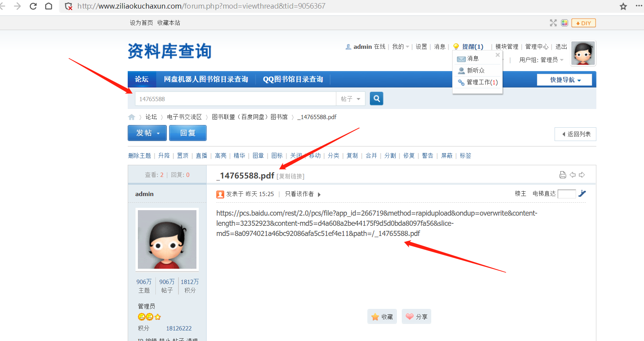644x341 pixels.
Task: Click the 电梯直达 floor input box
Action: [567, 194]
